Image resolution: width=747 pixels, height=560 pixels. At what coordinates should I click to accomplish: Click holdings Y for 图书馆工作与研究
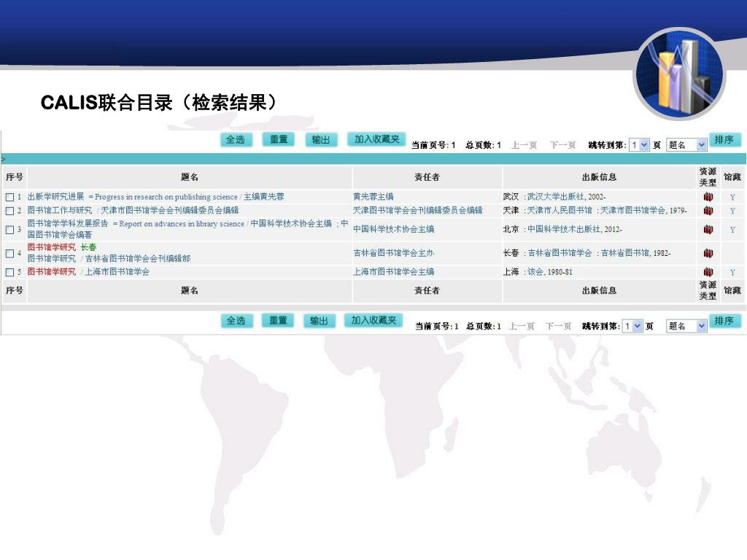coord(732,211)
